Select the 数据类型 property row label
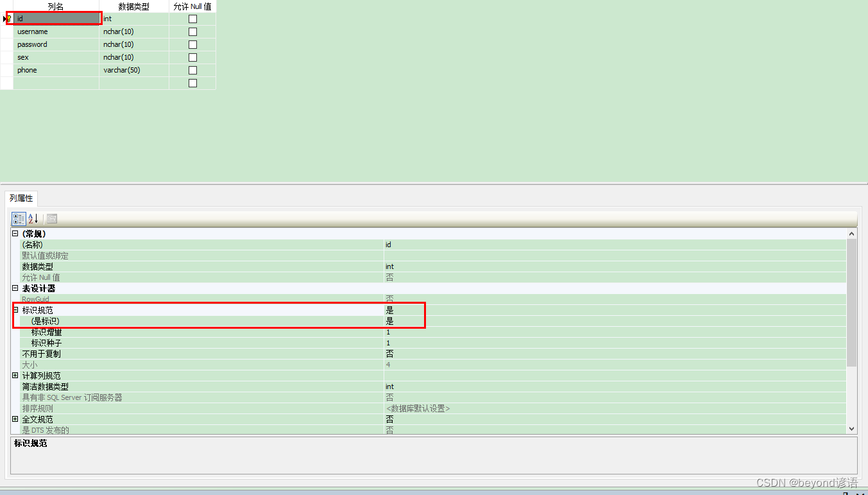Image resolution: width=868 pixels, height=495 pixels. (x=37, y=266)
